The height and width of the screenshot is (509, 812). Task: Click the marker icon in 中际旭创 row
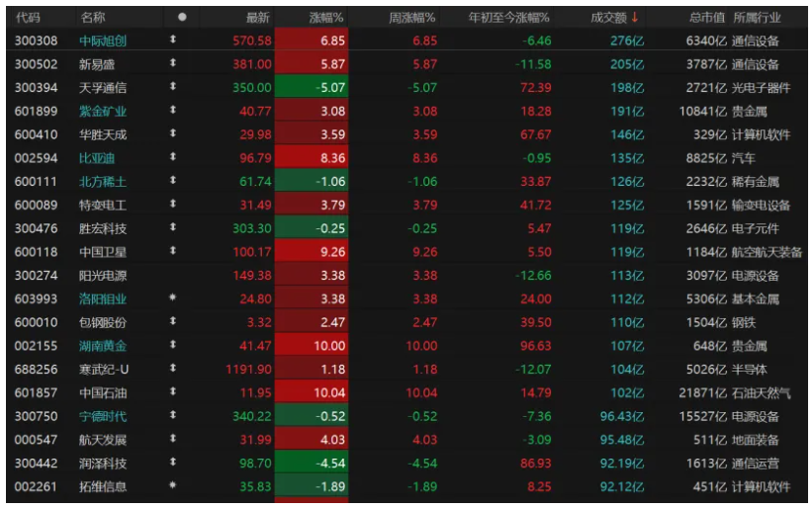[173, 41]
